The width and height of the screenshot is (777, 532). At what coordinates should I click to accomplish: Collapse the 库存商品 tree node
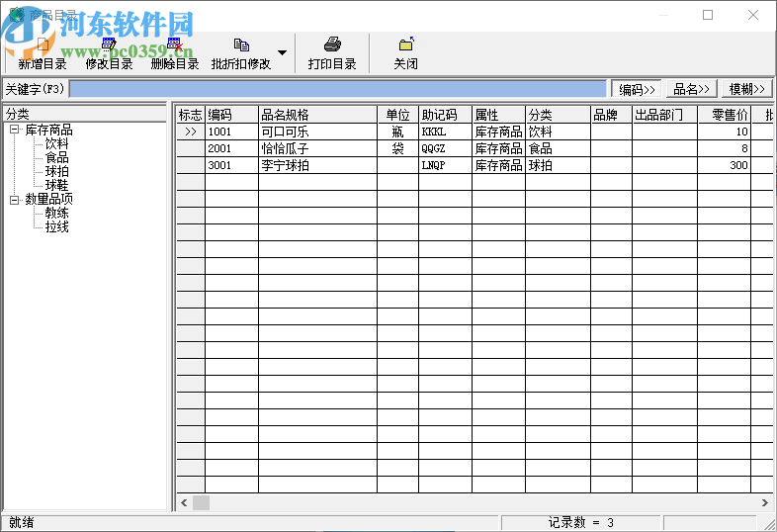pos(15,130)
